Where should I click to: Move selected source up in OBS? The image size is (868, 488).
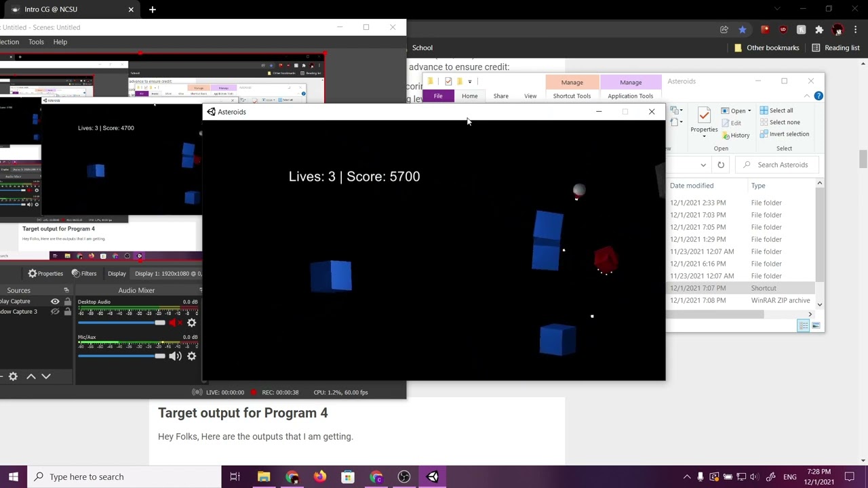coord(31,376)
